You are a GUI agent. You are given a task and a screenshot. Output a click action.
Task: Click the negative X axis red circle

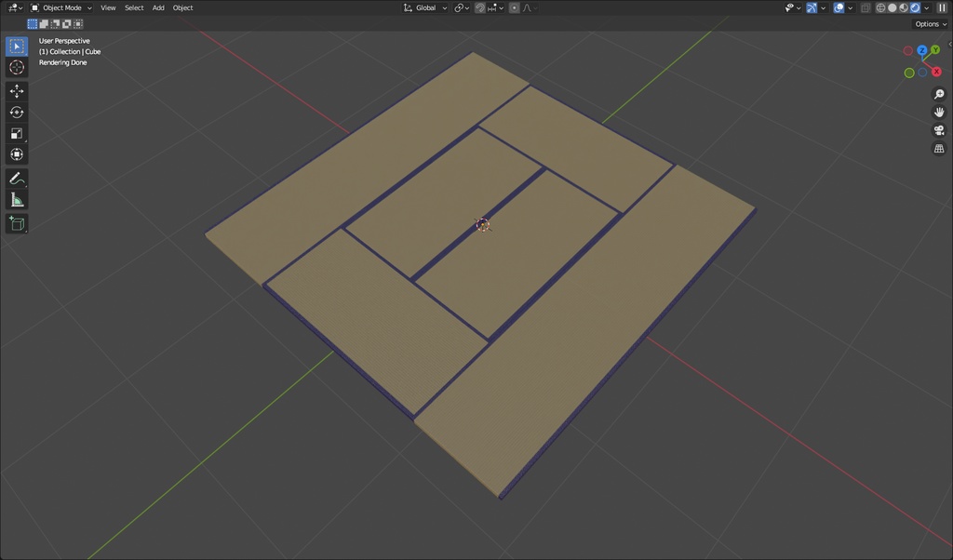908,51
